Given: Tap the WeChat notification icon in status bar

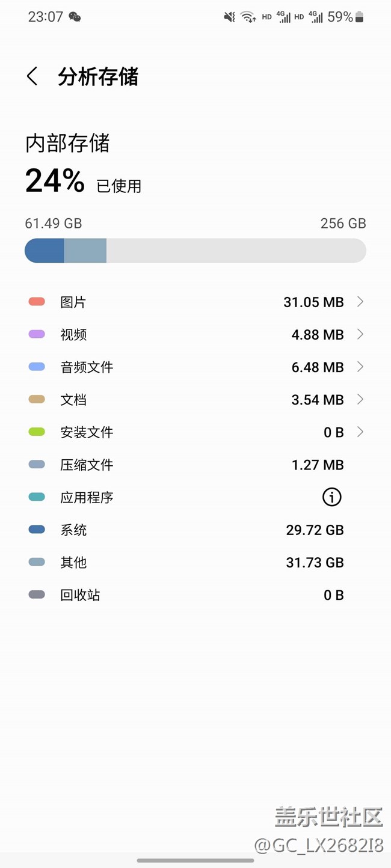Looking at the screenshot, I should click(75, 17).
